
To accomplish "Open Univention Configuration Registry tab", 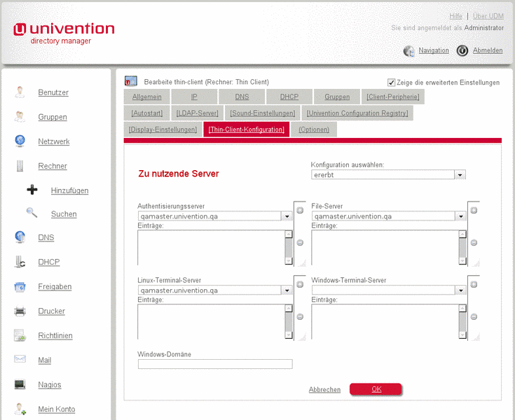I will click(357, 113).
